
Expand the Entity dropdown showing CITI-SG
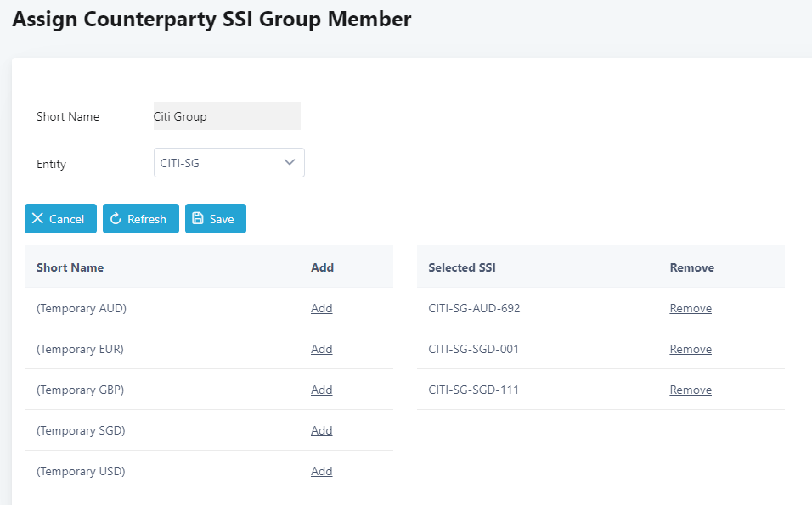coord(228,163)
